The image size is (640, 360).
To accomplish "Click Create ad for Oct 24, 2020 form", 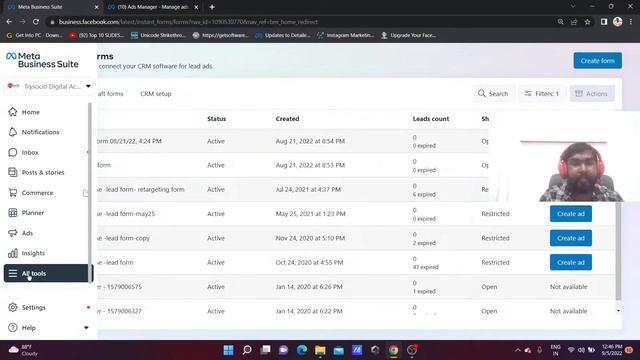I will tap(571, 262).
